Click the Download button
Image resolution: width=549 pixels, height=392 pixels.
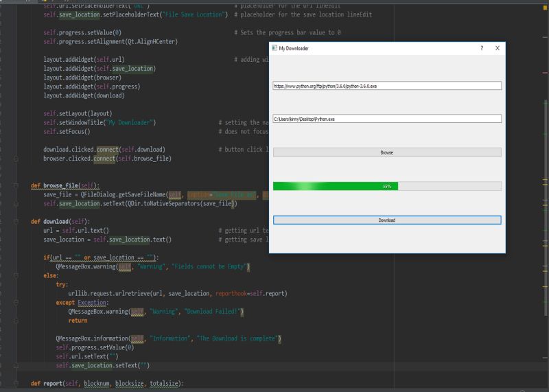click(387, 220)
